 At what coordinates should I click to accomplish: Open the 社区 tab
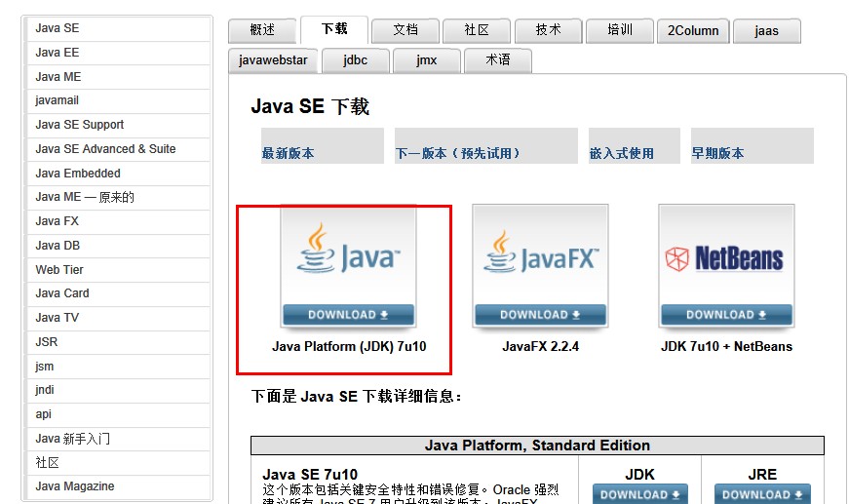477,30
